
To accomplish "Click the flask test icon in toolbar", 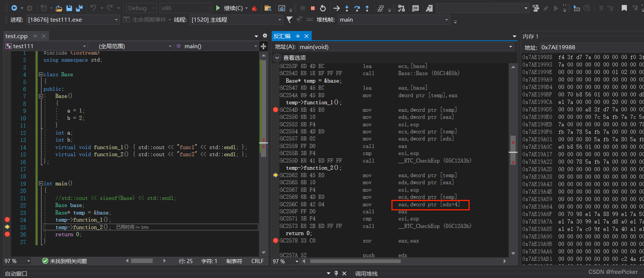I will pyautogui.click(x=536, y=8).
